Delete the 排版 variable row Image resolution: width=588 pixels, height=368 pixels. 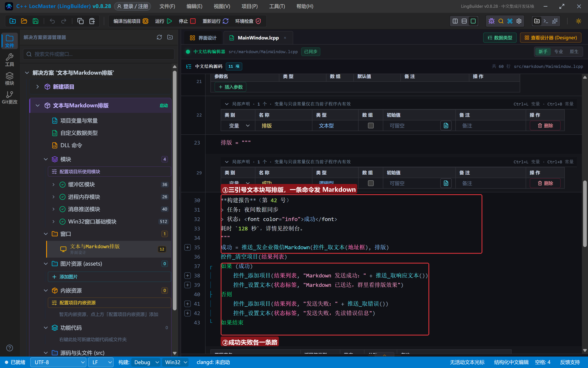click(545, 126)
